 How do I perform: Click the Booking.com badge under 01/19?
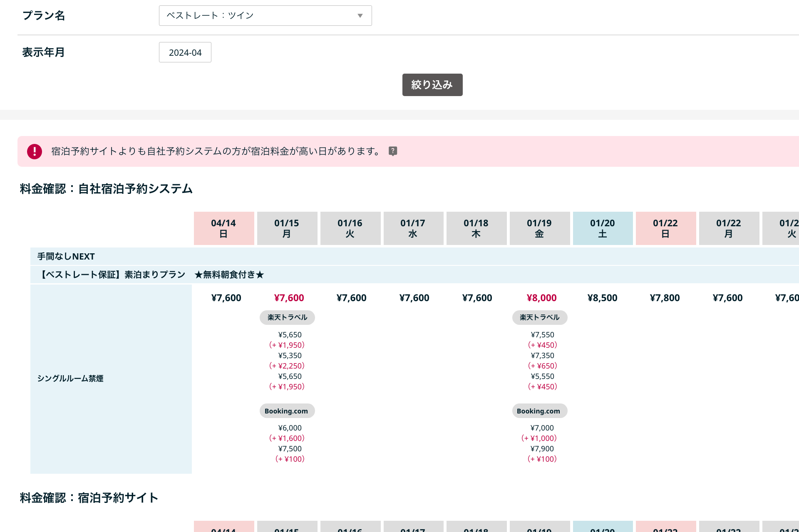point(539,411)
